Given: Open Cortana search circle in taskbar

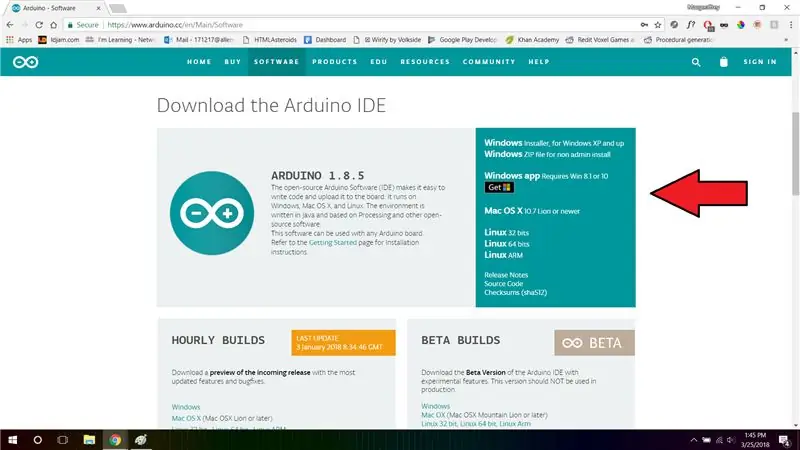Looking at the screenshot, I should [37, 440].
